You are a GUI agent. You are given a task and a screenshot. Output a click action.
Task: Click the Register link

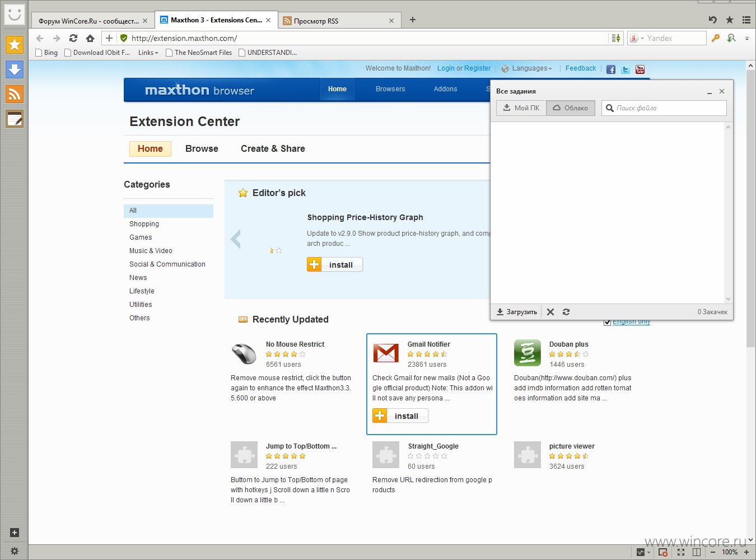pyautogui.click(x=477, y=68)
